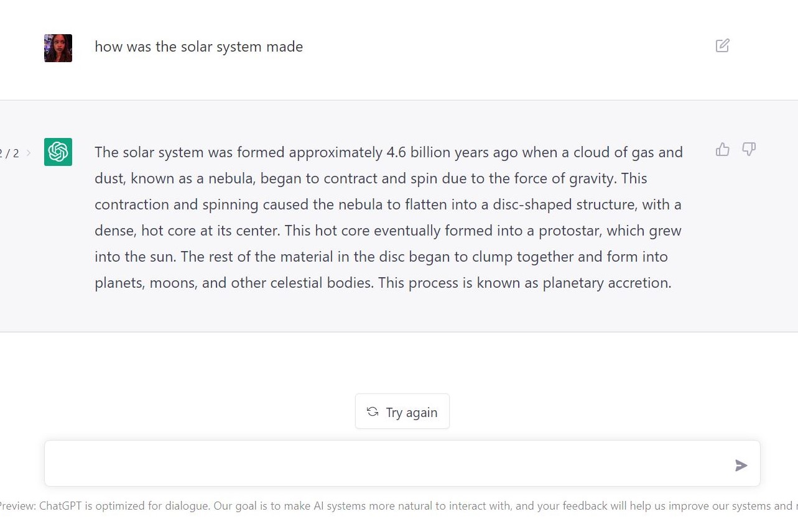Edit the solar system question with pencil icon
Screen dimensions: 798x532
click(x=722, y=45)
